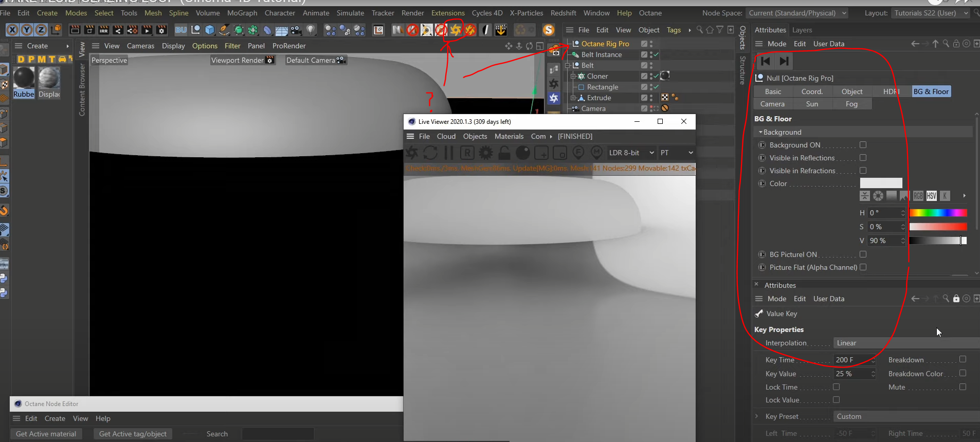Collapse the Background section
The width and height of the screenshot is (980, 442).
761,133
